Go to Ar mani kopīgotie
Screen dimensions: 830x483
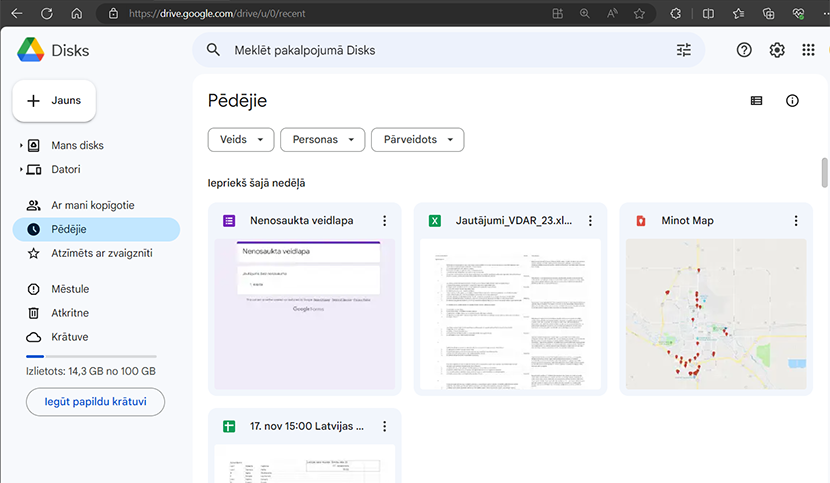[x=92, y=205]
